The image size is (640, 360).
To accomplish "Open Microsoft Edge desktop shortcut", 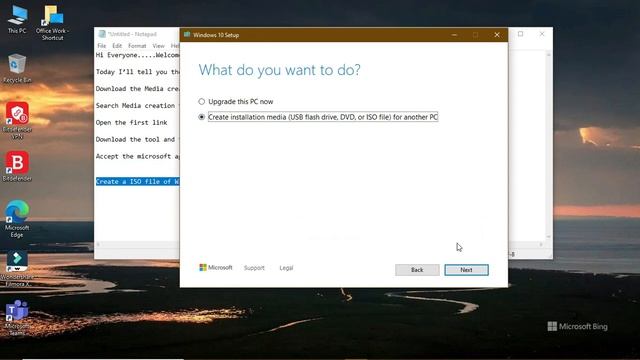I will (x=17, y=219).
